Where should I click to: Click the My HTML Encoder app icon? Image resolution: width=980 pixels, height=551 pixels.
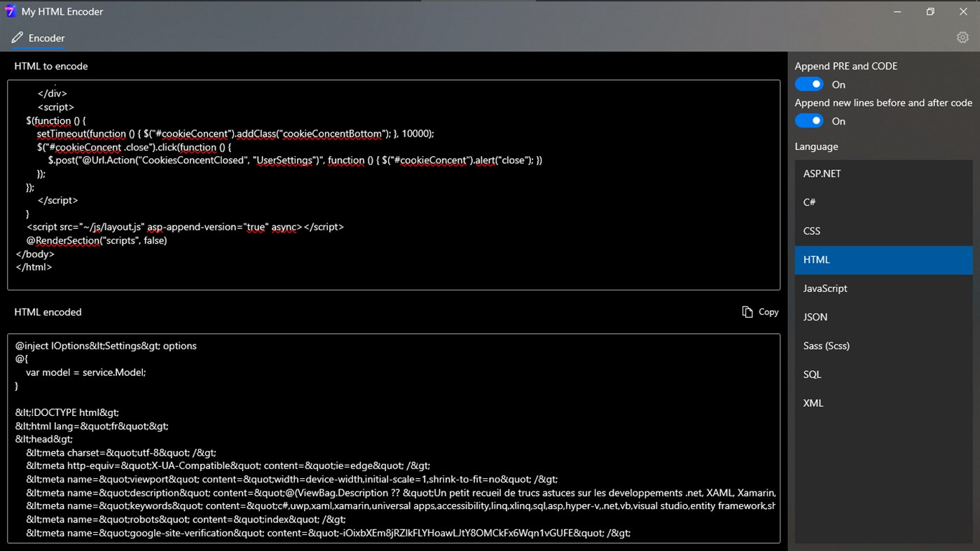(x=11, y=11)
